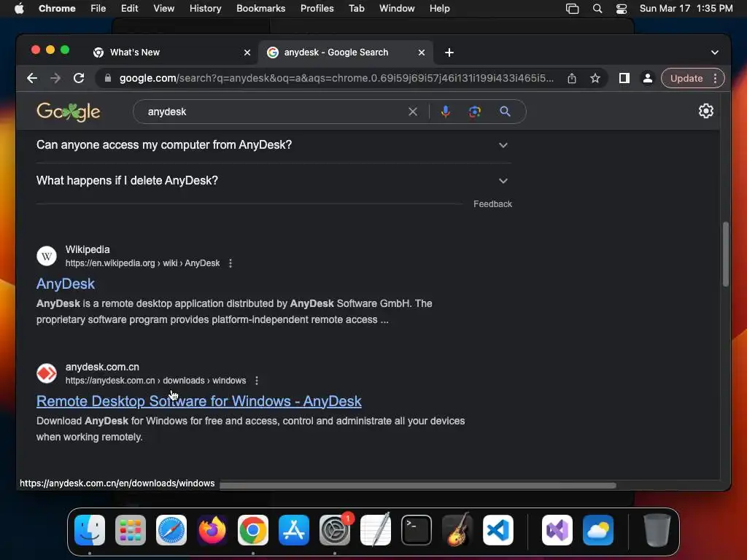
Task: Click the anydesk.com.cn favicon
Action: point(47,373)
